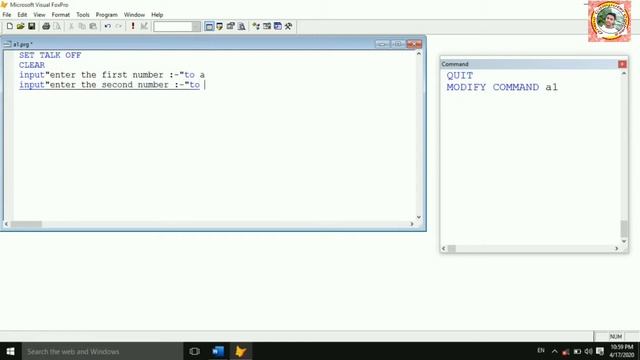Open the Windows Start menu
640x360 pixels.
point(11,351)
